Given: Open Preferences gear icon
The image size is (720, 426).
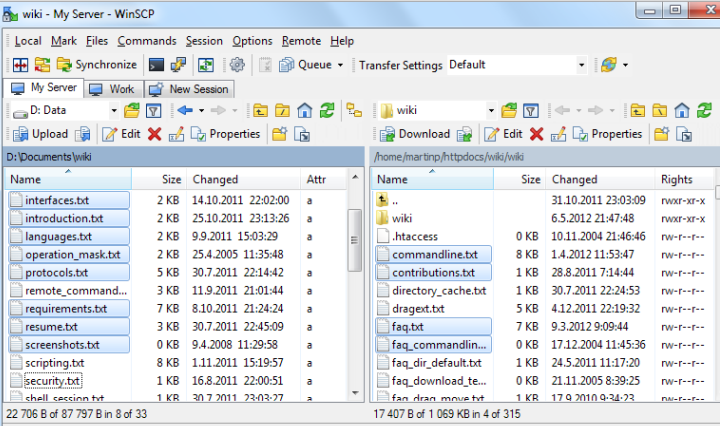Looking at the screenshot, I should 237,65.
